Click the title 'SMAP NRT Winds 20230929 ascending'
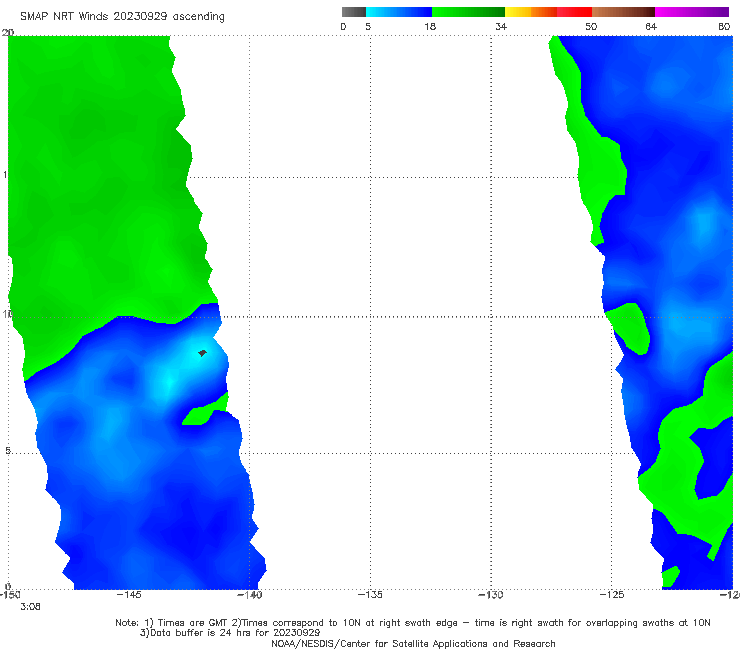740x650 pixels. coord(122,16)
